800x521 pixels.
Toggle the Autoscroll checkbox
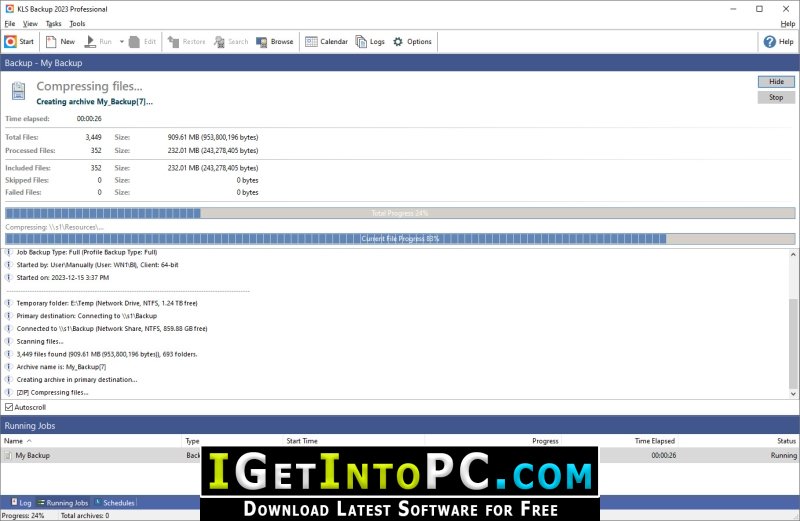pyautogui.click(x=9, y=407)
